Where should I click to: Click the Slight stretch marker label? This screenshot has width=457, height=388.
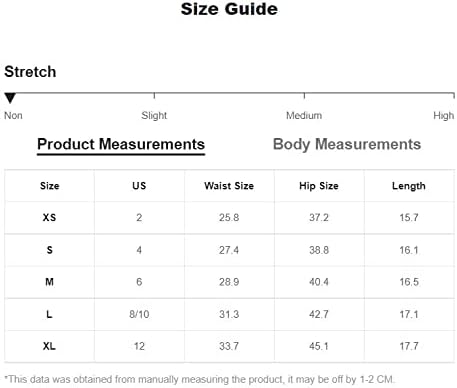[154, 116]
